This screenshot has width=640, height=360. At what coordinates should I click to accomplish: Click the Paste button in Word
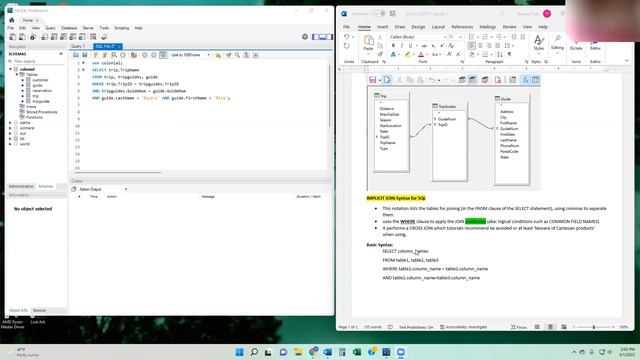point(369,43)
